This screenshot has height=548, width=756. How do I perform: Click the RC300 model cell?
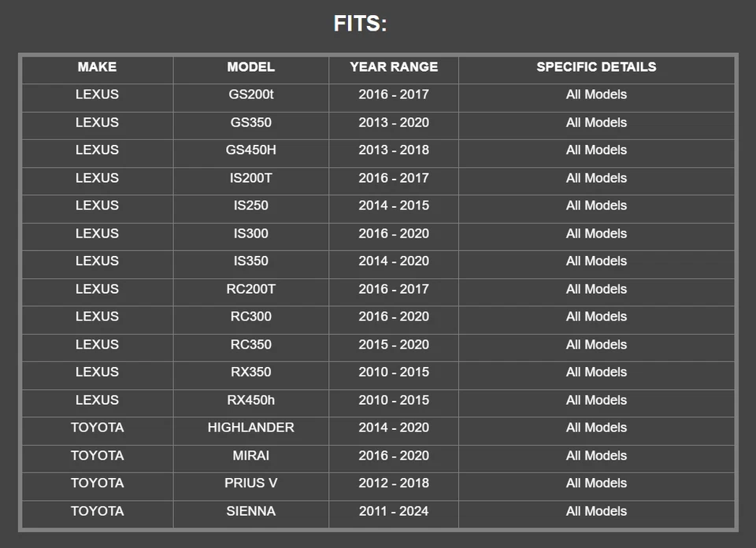point(250,317)
